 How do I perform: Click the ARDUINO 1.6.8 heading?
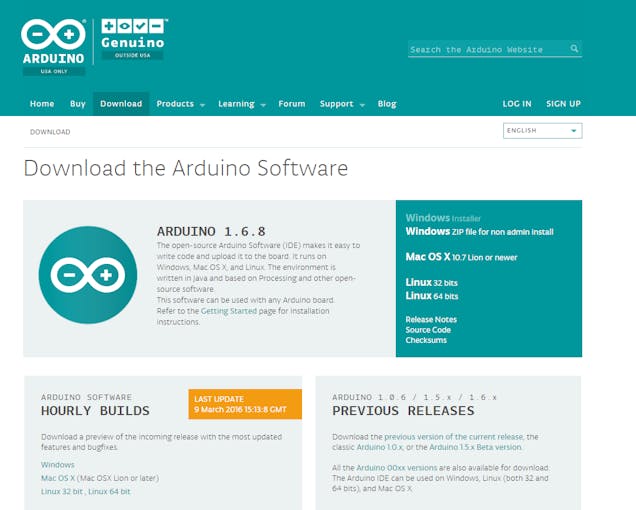[x=211, y=232]
